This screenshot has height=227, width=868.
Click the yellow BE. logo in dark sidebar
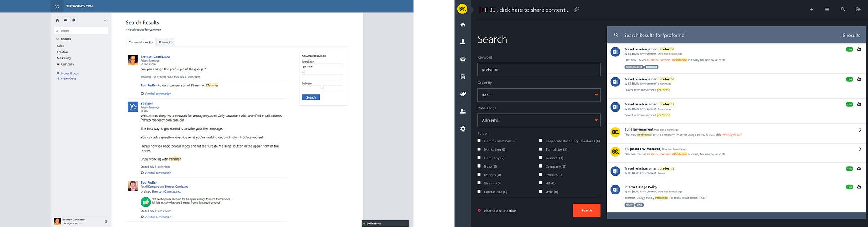[x=463, y=9]
